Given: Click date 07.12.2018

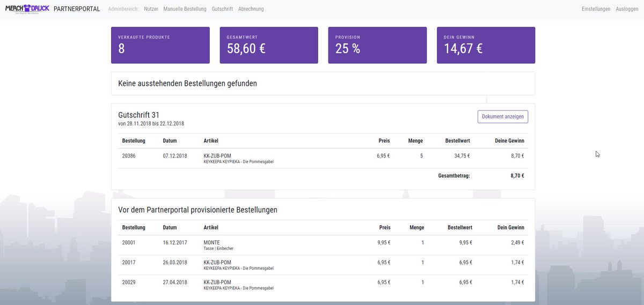Looking at the screenshot, I should (175, 156).
